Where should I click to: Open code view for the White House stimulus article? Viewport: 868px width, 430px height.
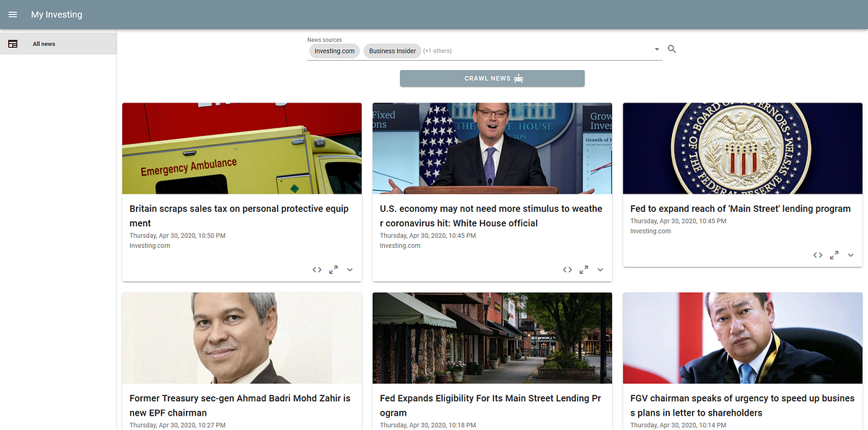568,270
